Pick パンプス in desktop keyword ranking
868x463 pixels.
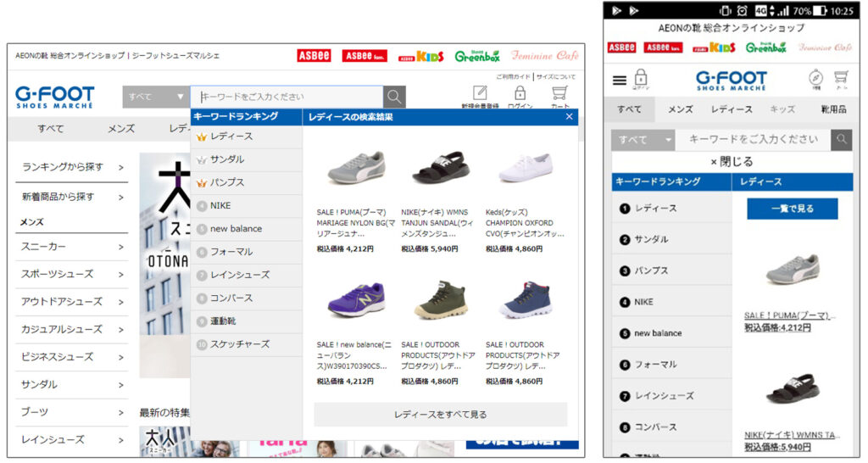(x=247, y=182)
